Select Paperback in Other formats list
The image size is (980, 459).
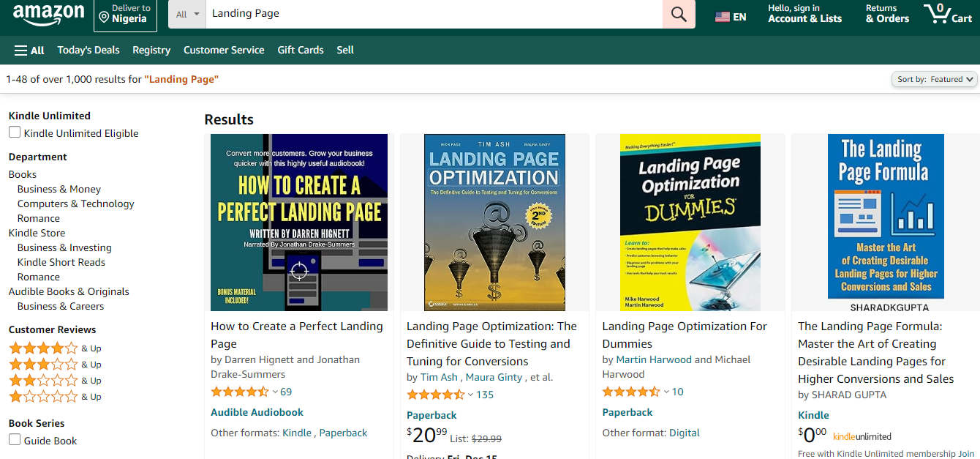tap(343, 433)
